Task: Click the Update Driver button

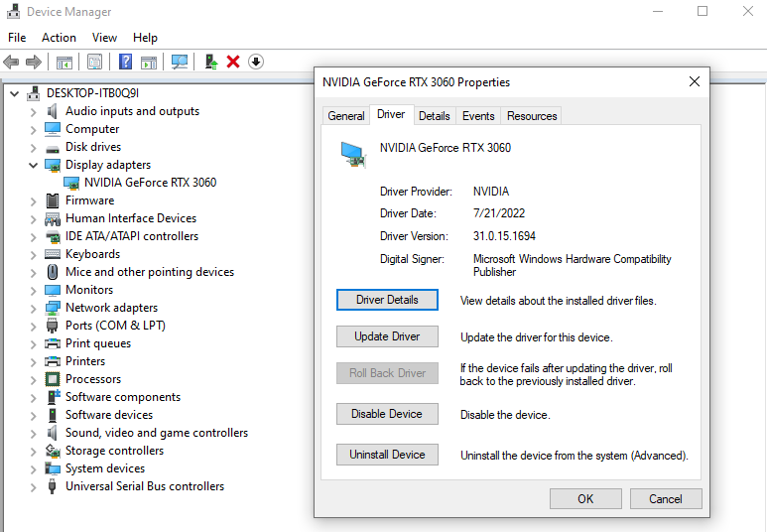Action: pos(387,336)
